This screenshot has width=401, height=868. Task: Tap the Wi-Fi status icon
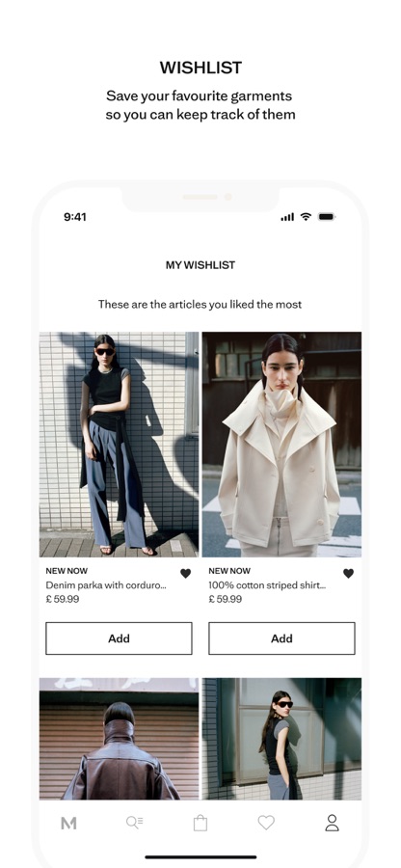tap(306, 217)
